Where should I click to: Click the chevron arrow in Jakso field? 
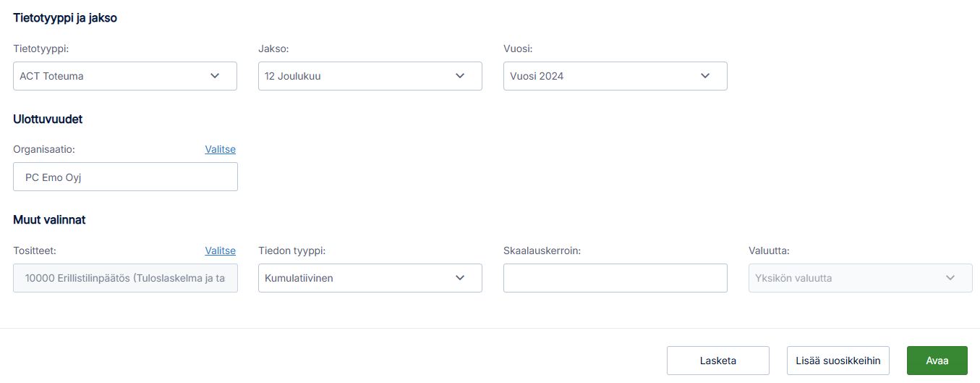460,75
